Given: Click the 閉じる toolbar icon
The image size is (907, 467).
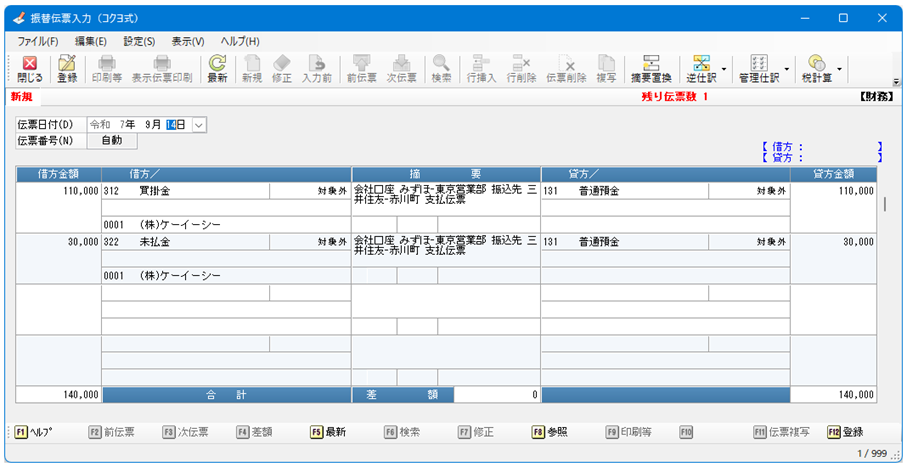Looking at the screenshot, I should click(29, 68).
